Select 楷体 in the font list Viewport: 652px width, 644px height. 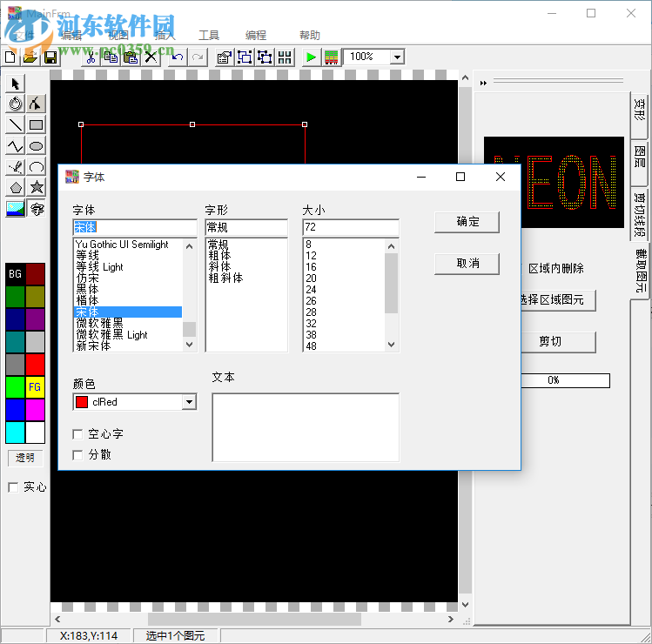click(x=128, y=300)
